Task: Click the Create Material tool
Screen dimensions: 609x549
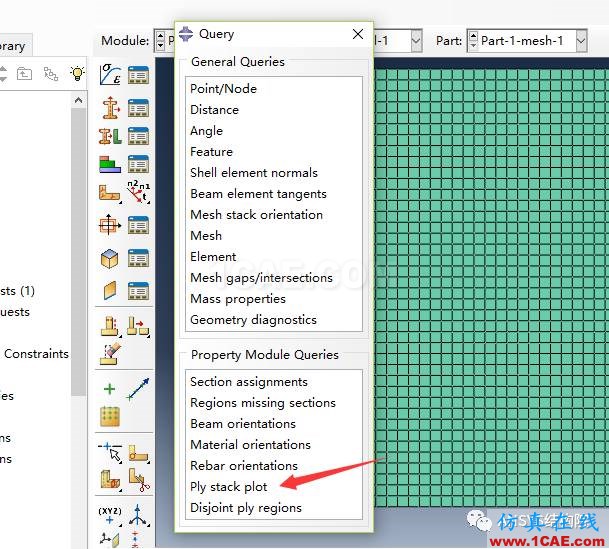Action: (x=110, y=75)
